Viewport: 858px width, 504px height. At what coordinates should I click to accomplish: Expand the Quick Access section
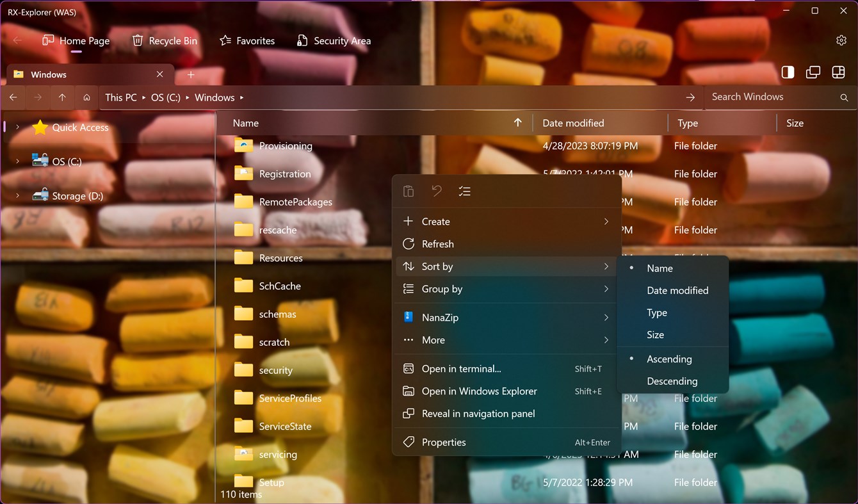(x=17, y=127)
